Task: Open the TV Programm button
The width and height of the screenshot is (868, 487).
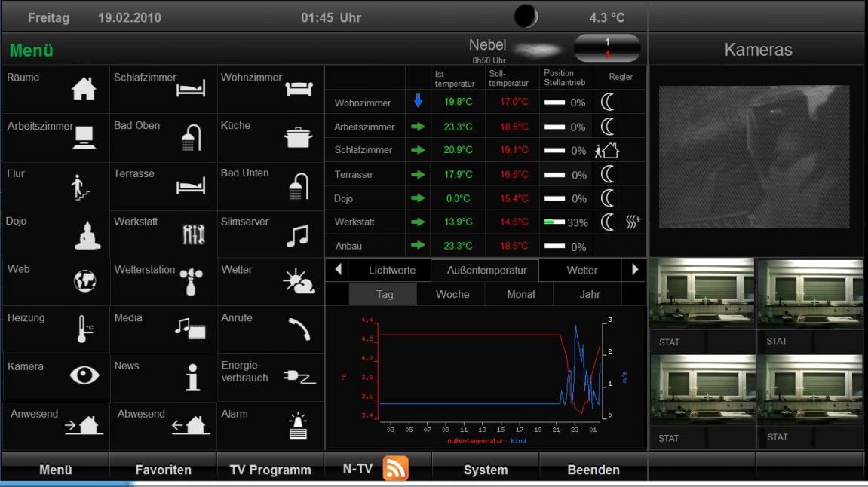Action: pos(270,470)
